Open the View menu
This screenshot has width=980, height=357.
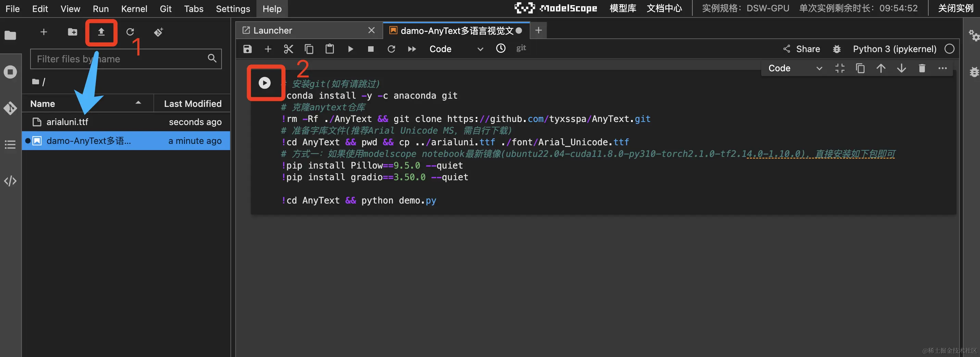click(71, 8)
